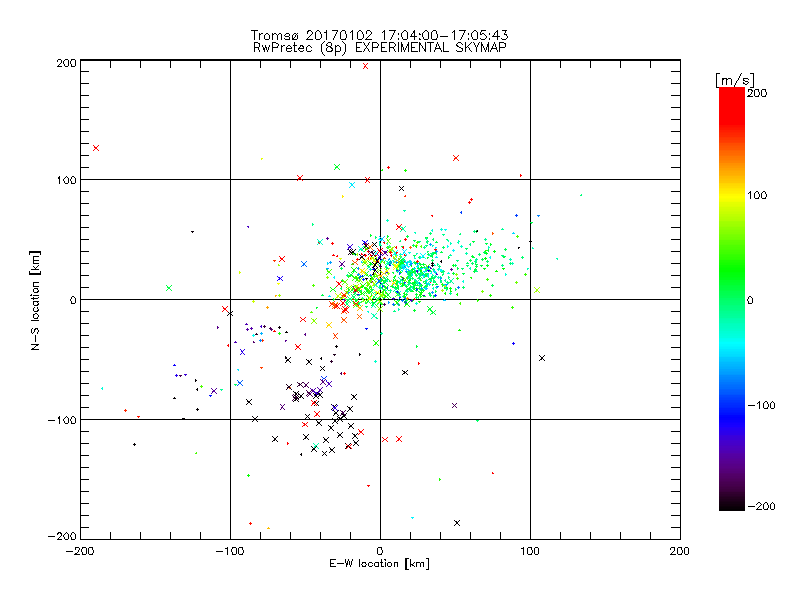
Task: Click the "100" label on the E-W axis
Action: [x=530, y=551]
